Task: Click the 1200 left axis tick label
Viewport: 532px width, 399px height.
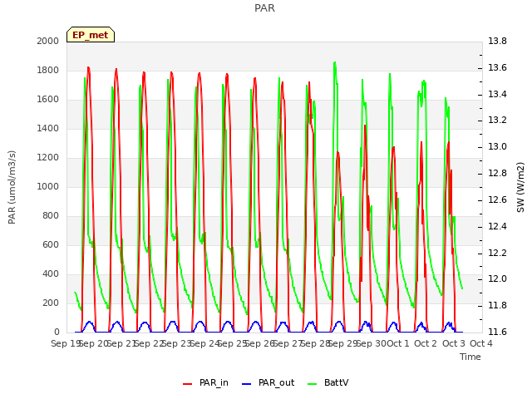Action: [x=48, y=157]
